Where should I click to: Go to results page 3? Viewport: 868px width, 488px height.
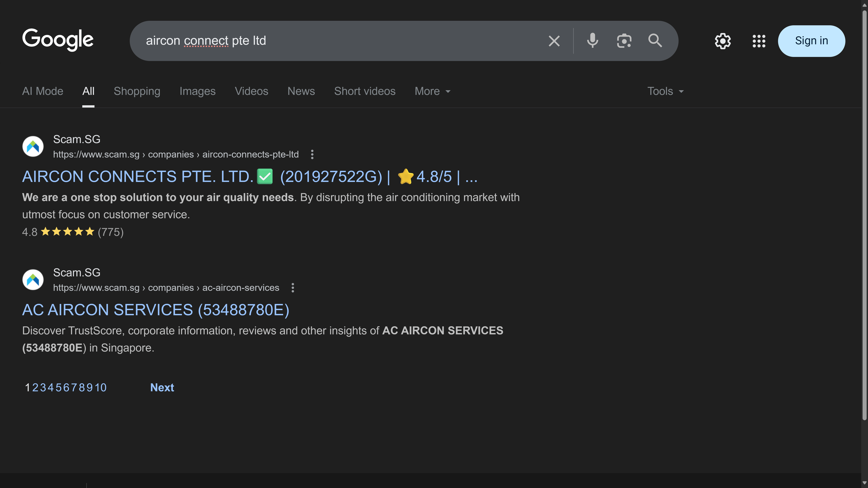click(x=43, y=388)
